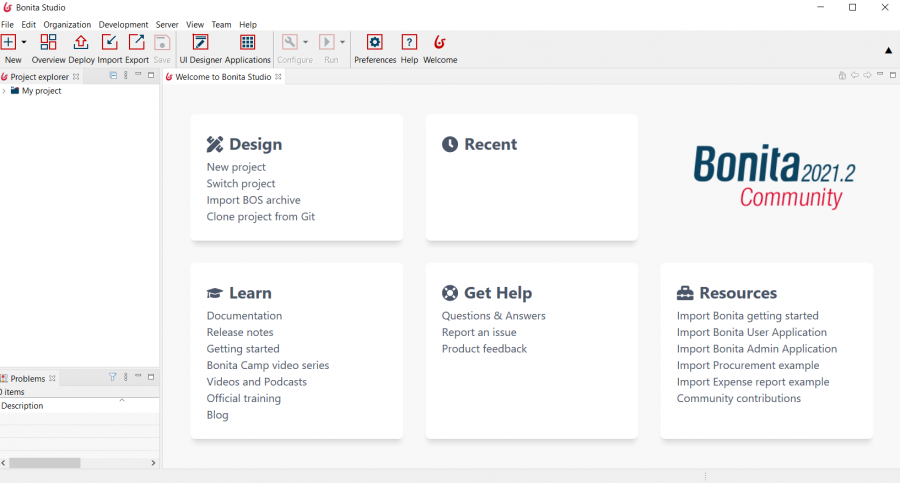Click the Problems horizontal scrollbar thumb
900x483 pixels.
tap(45, 463)
